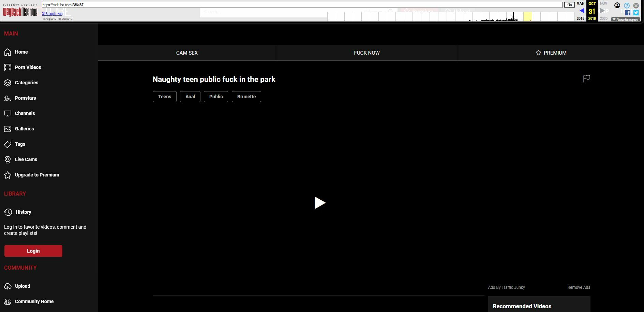The image size is (644, 312).
Task: Select the PREMIUM tab
Action: [551, 53]
